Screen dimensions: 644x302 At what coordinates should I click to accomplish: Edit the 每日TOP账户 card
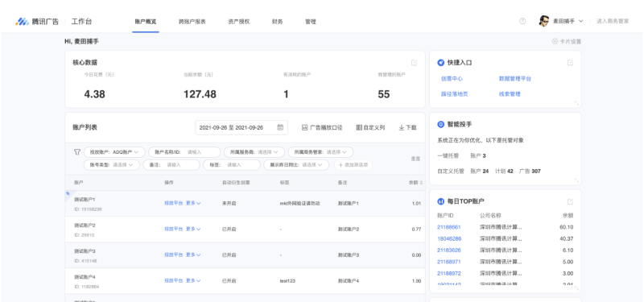tap(570, 201)
